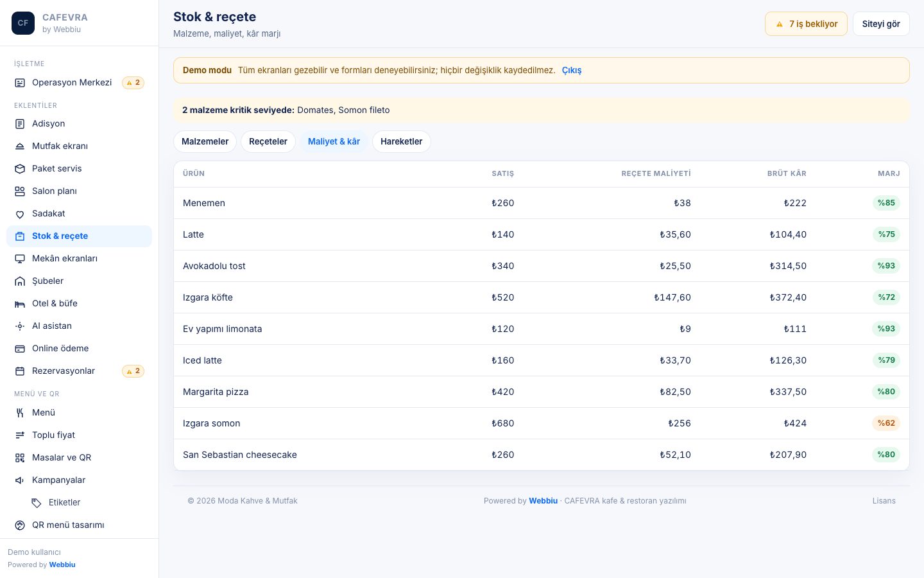Viewport: 924px width, 578px height.
Task: Open the Webbiu link in footer
Action: point(543,501)
